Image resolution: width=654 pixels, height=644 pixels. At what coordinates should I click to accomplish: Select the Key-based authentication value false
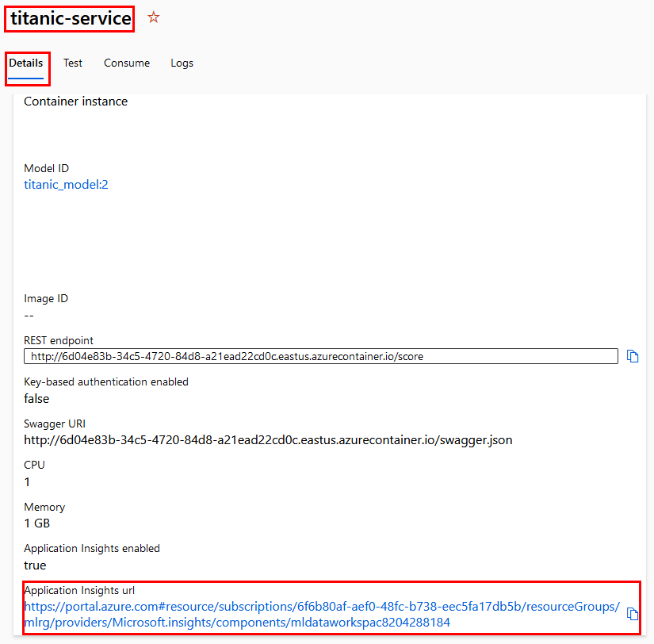[x=36, y=398]
